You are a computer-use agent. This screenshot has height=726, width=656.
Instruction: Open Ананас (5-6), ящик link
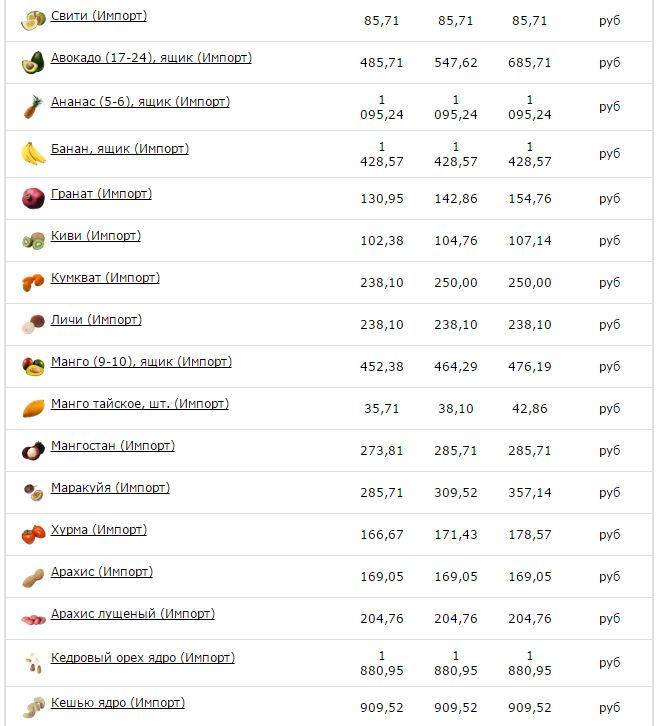point(140,102)
